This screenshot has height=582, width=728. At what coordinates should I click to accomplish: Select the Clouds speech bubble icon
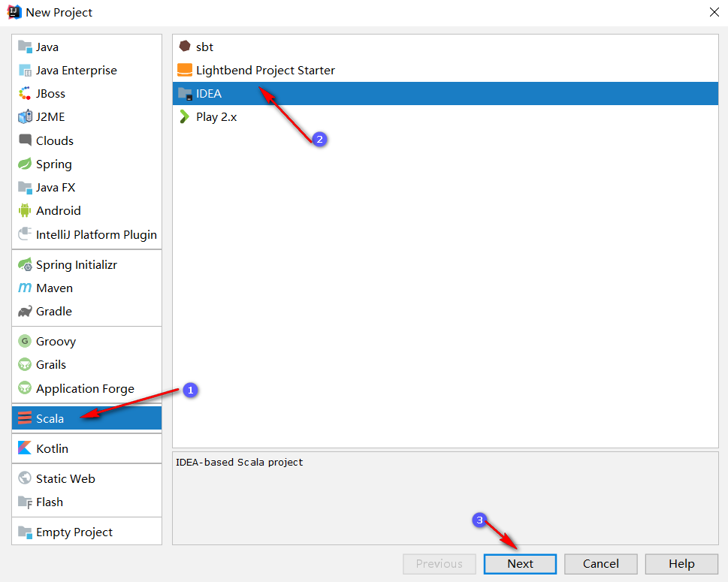[25, 140]
